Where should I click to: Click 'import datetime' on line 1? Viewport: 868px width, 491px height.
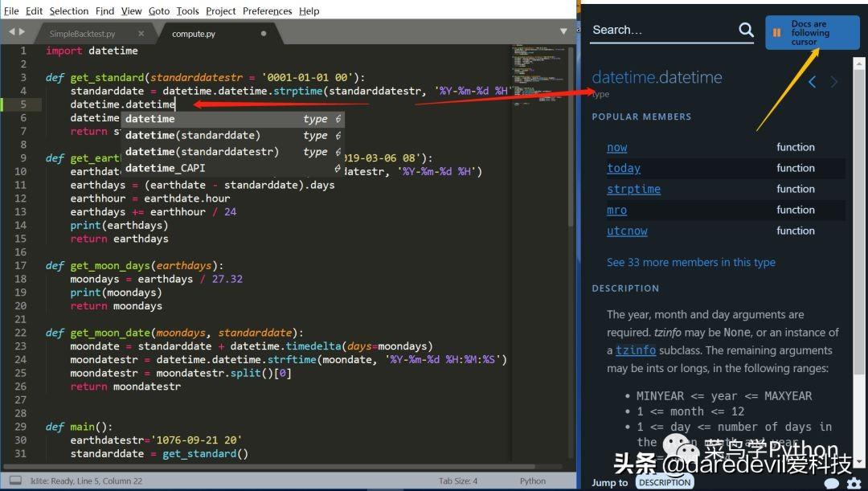coord(92,51)
